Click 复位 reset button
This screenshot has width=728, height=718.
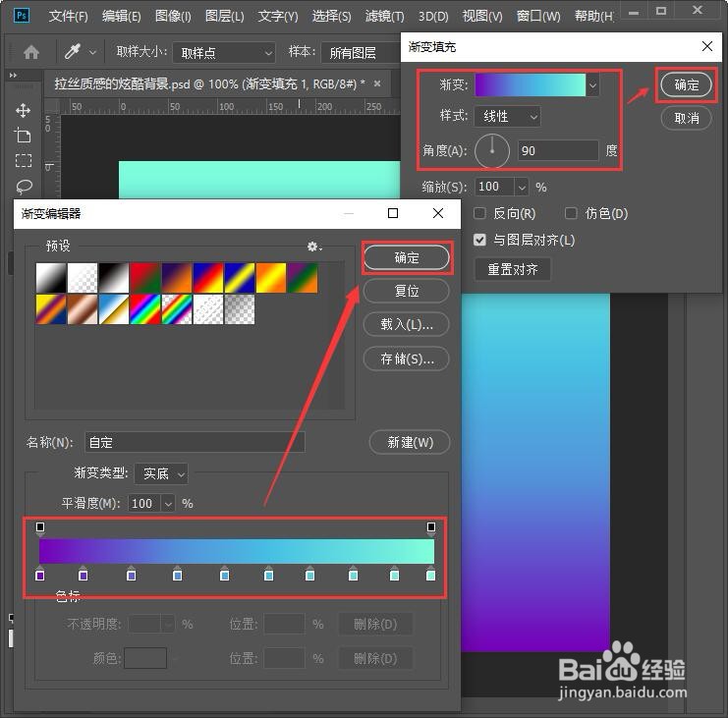click(x=407, y=291)
